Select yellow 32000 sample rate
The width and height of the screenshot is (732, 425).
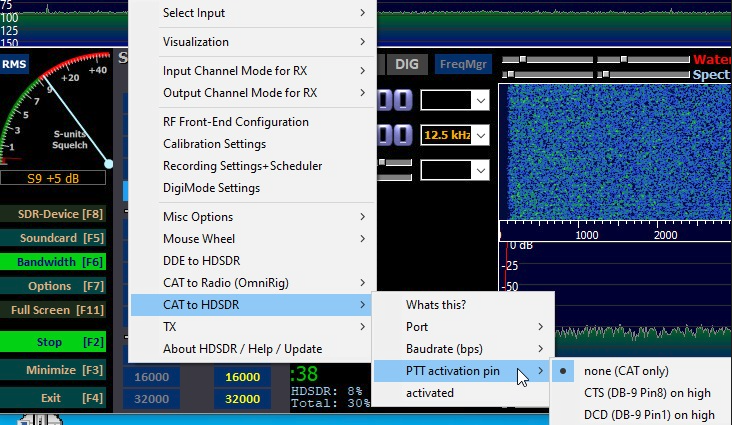242,399
